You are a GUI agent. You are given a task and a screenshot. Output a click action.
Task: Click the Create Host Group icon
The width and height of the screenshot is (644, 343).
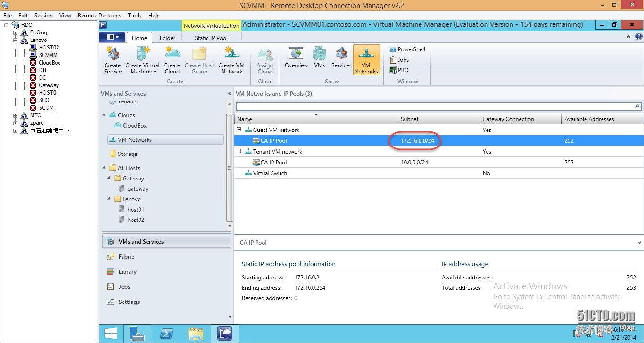coord(199,60)
